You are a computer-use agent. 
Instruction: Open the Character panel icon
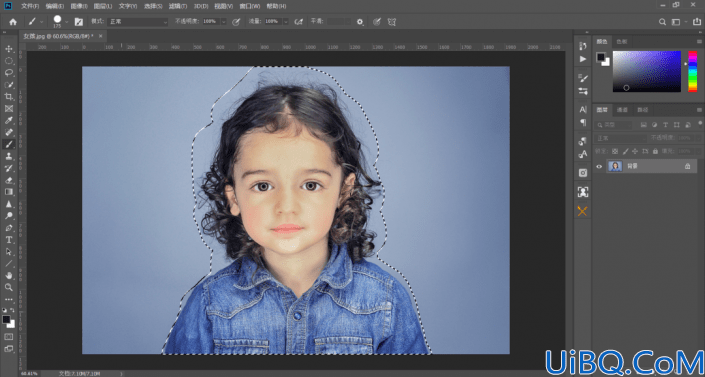pos(583,109)
